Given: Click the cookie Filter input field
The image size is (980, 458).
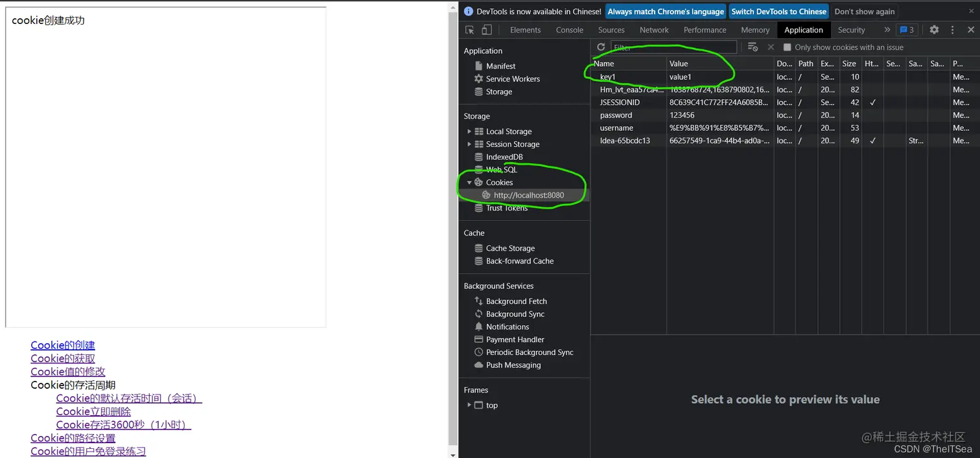Looking at the screenshot, I should [674, 47].
